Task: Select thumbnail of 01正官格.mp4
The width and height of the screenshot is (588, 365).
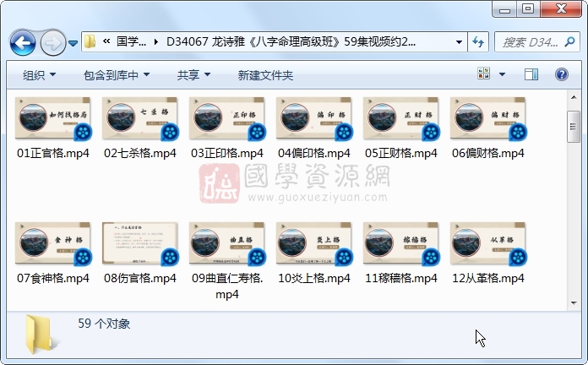Action: pyautogui.click(x=53, y=119)
